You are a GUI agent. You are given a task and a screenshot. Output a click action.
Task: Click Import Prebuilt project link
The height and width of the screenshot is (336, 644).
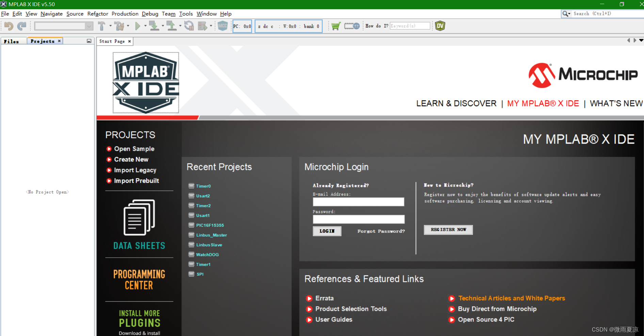[x=136, y=181]
